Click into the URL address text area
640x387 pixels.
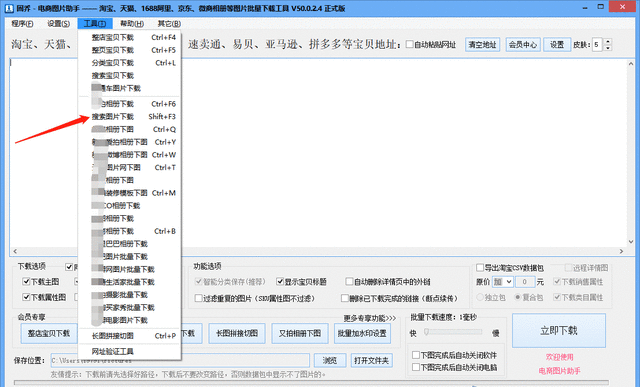[x=318, y=153]
